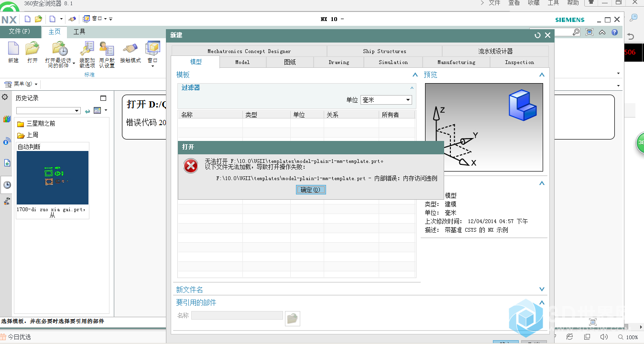Click the folder browse icon beside 名称 field

[x=293, y=318]
